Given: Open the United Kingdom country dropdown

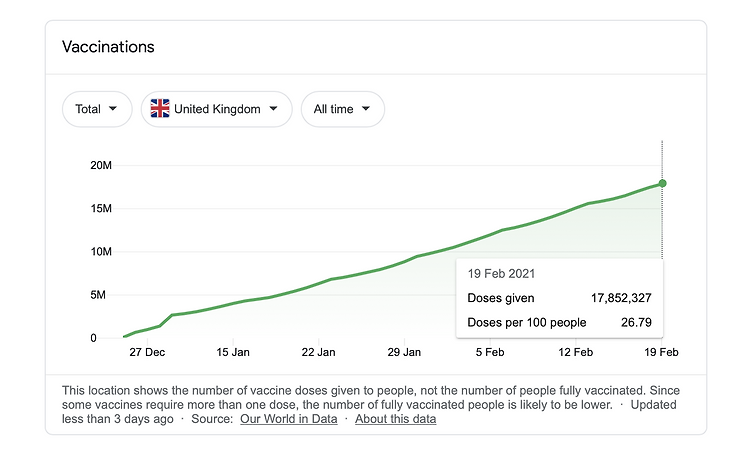Looking at the screenshot, I should click(x=216, y=109).
